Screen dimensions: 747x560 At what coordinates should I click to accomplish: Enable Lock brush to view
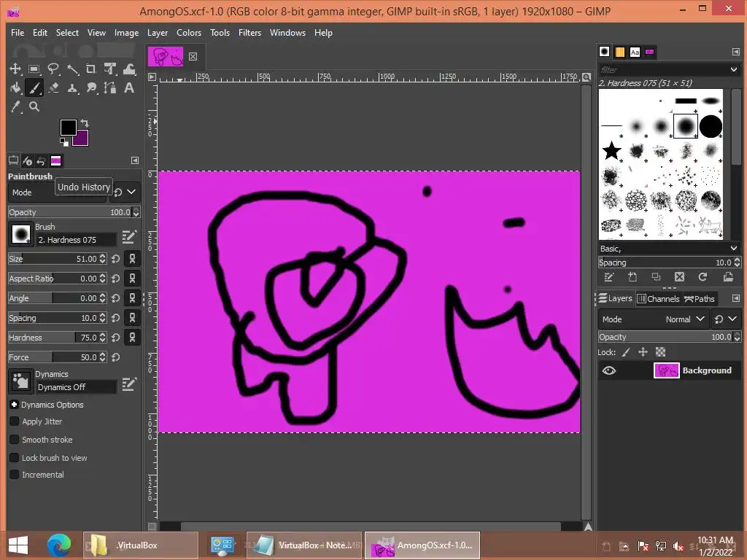tap(15, 458)
